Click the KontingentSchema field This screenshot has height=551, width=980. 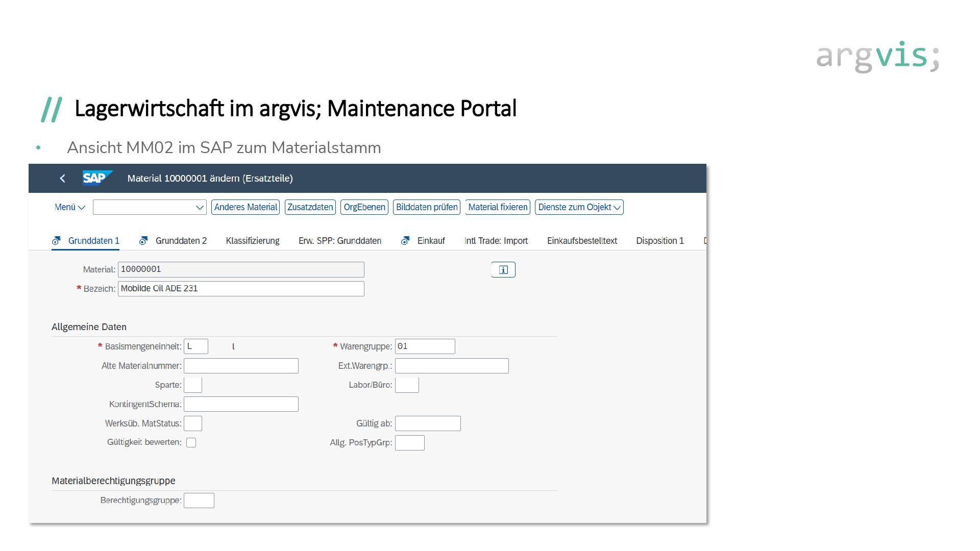(241, 404)
